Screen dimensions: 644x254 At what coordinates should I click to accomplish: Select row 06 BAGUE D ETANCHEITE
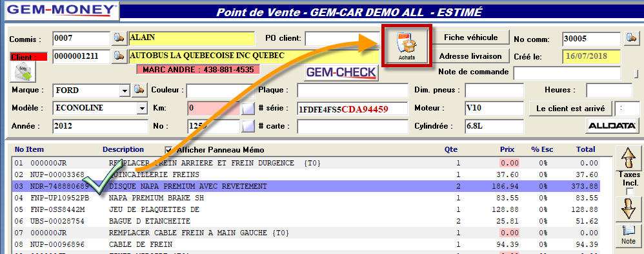coord(307,221)
